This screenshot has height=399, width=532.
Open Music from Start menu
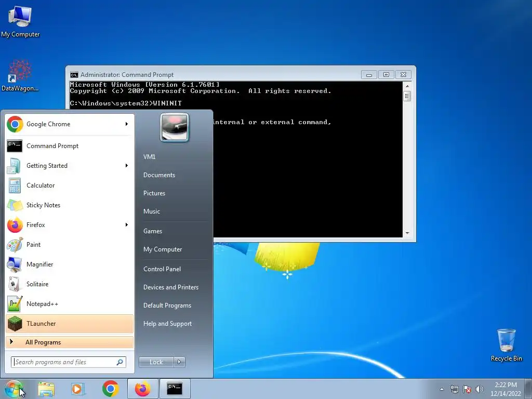click(x=152, y=211)
